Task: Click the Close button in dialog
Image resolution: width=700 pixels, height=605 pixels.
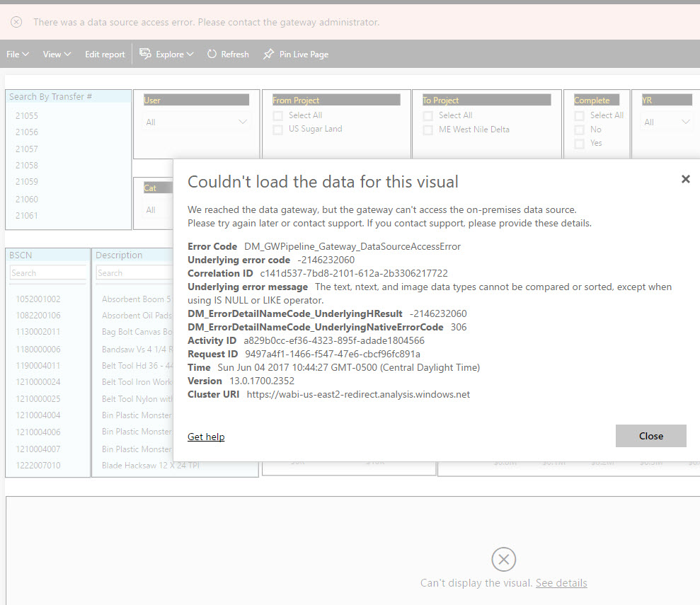Action: click(651, 436)
